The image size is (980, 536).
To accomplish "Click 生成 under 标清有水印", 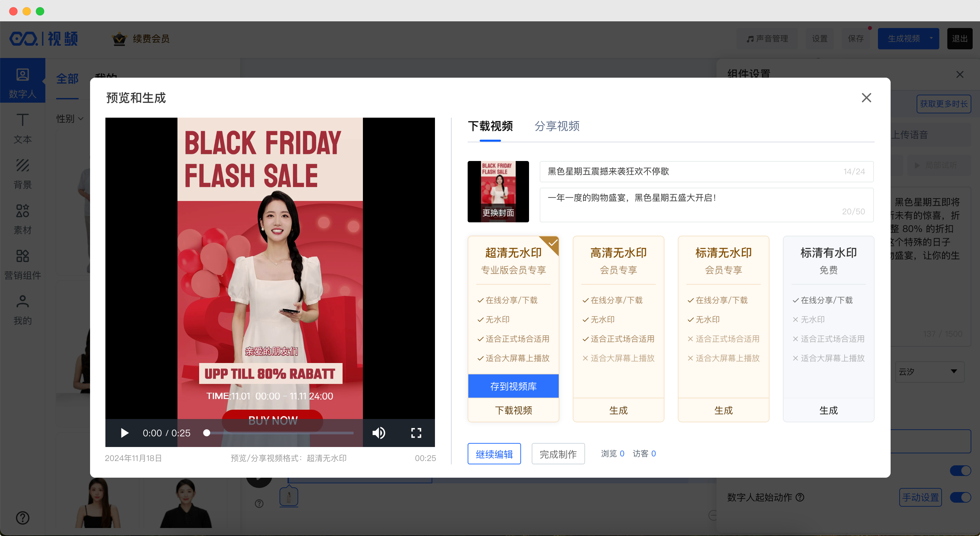I will [x=828, y=410].
